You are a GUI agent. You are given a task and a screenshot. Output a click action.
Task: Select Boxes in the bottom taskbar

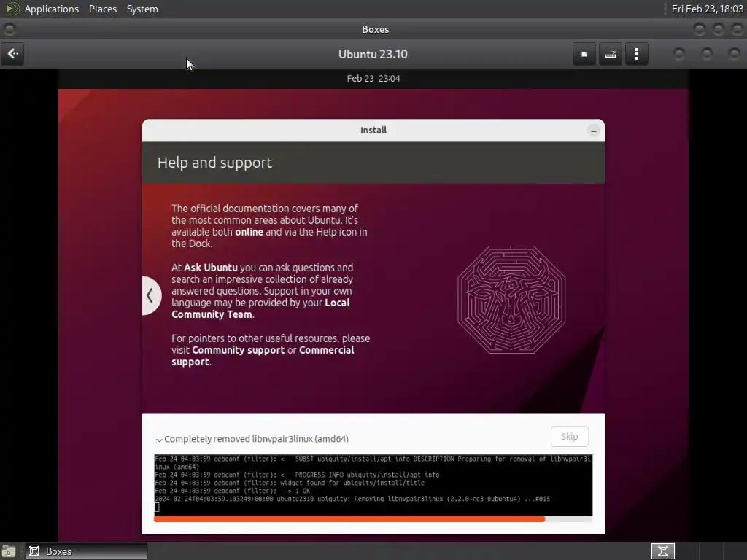point(86,551)
